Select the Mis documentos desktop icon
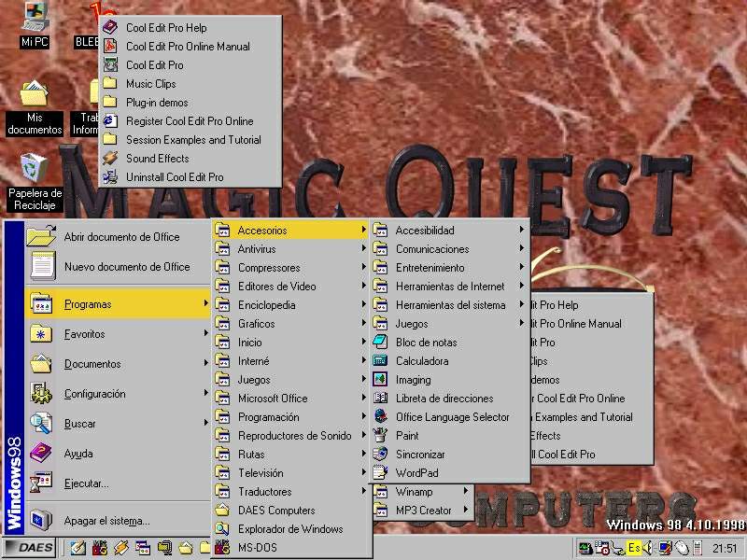The image size is (747, 560). tap(35, 108)
